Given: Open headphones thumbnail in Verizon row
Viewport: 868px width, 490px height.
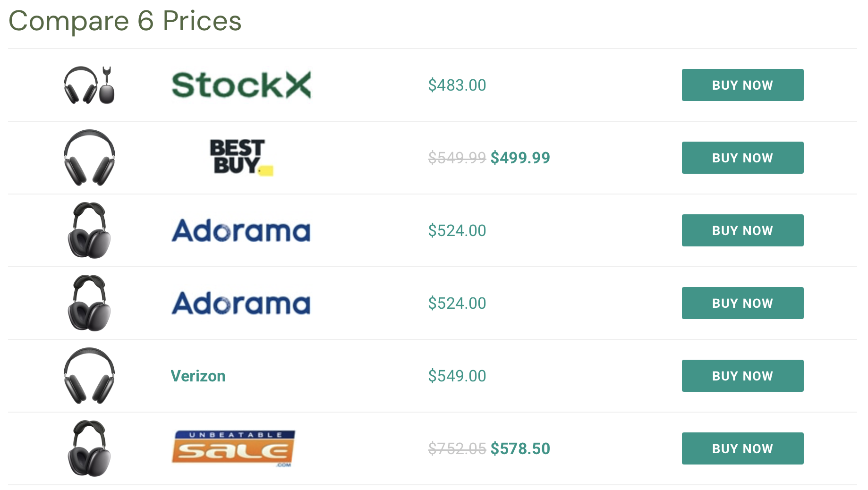Looking at the screenshot, I should [x=89, y=376].
